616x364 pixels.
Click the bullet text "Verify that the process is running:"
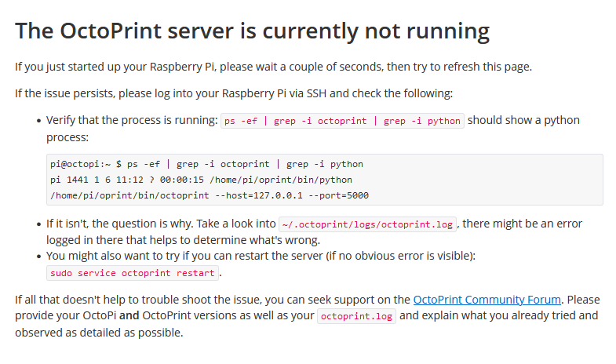[132, 120]
